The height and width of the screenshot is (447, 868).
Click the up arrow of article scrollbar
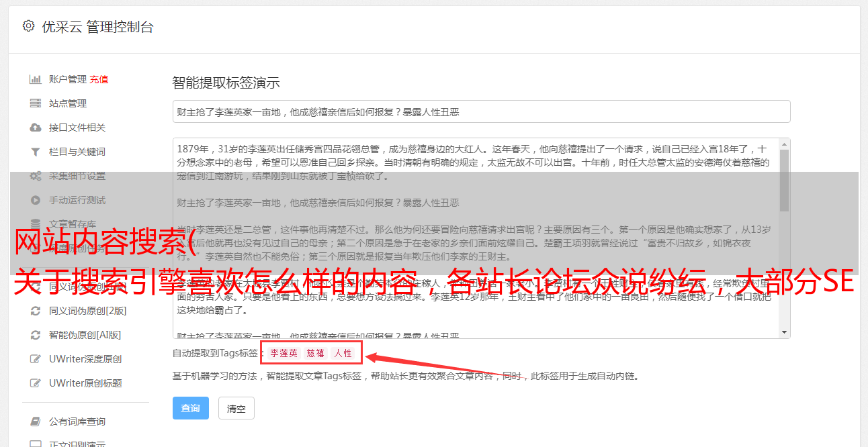(784, 144)
